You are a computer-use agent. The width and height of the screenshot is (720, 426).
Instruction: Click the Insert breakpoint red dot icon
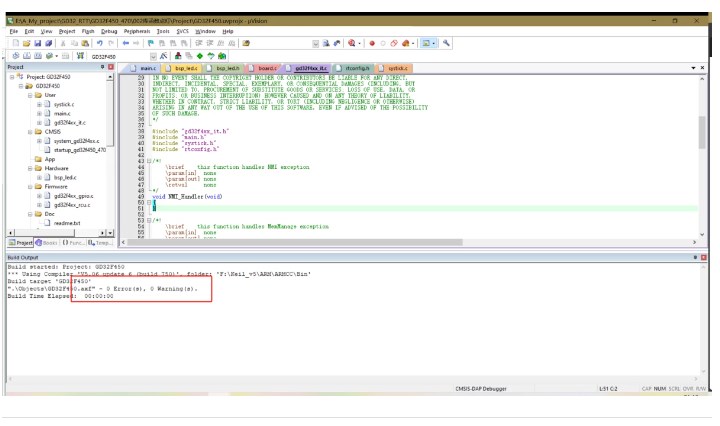pyautogui.click(x=372, y=43)
